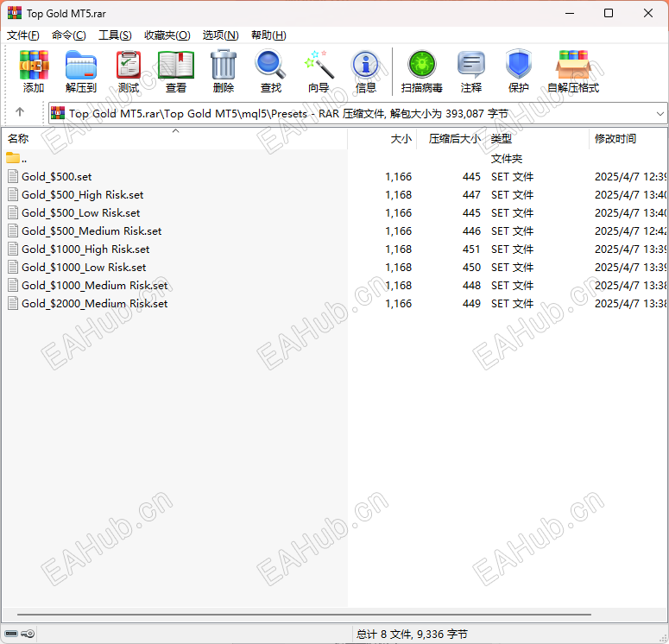Click packed size 446 of Gold_$500_Medium Risk.set
Image resolution: width=669 pixels, height=644 pixels.
coord(471,230)
